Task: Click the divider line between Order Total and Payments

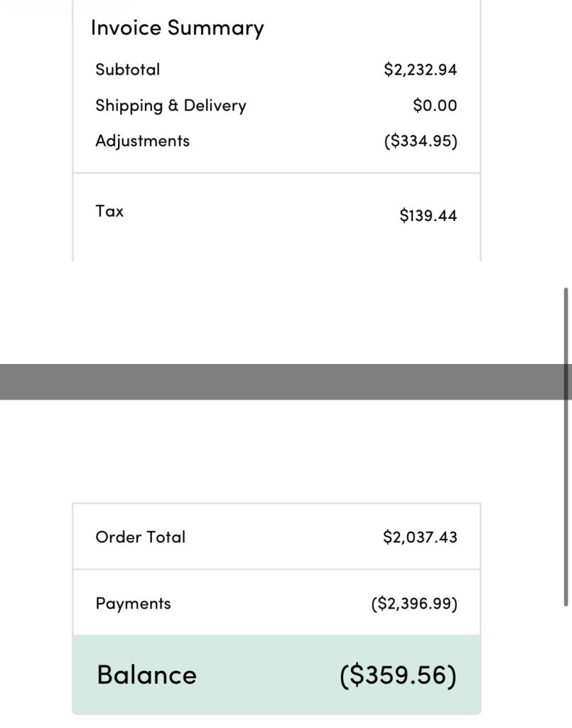Action: (276, 569)
